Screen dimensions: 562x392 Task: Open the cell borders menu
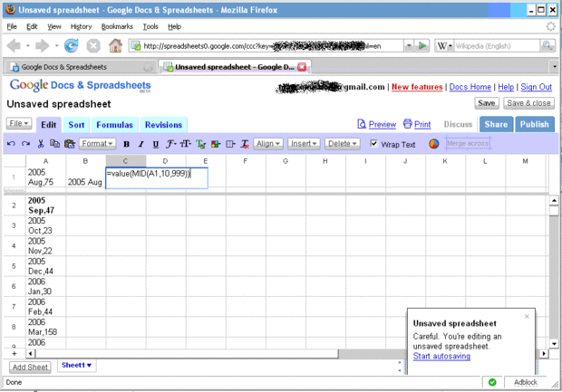point(230,144)
